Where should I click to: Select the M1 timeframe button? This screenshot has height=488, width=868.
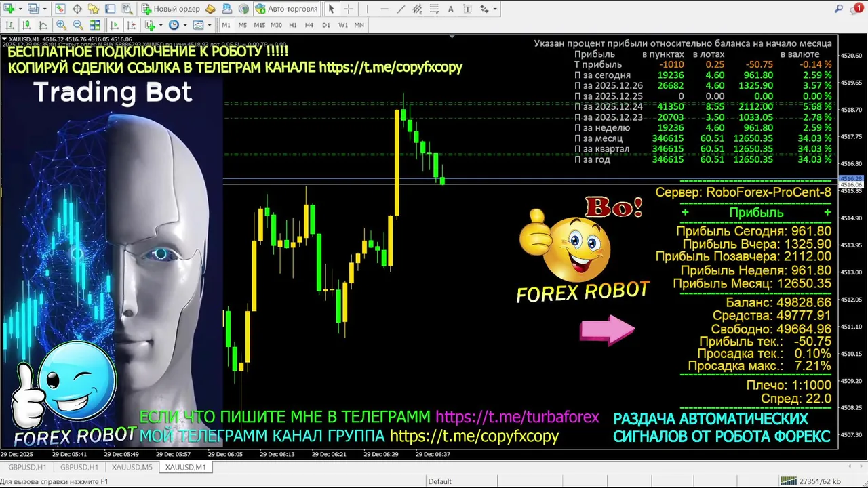[226, 25]
